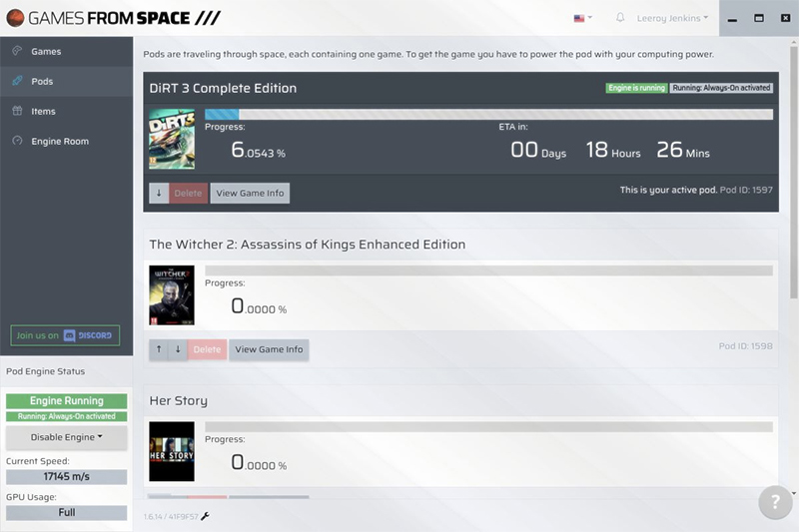Click the round question mark help icon
This screenshot has height=532, width=799.
click(775, 502)
